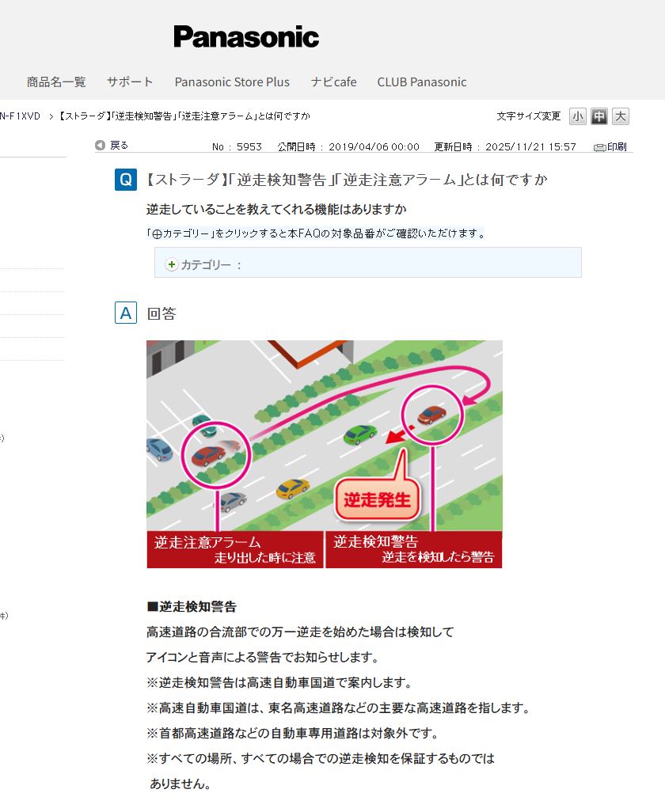Screen dimensions: 665x812
Task: Go to Panasonic Store Plus
Action: click(232, 82)
